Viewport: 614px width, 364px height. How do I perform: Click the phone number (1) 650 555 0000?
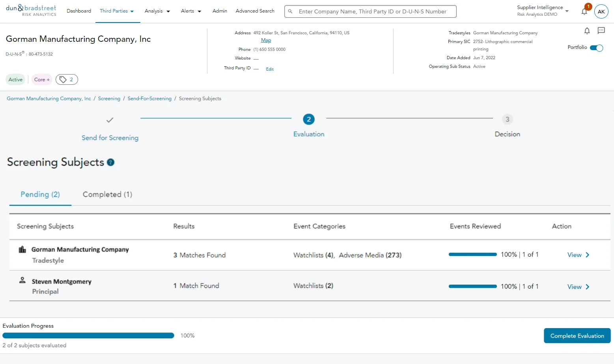[269, 49]
